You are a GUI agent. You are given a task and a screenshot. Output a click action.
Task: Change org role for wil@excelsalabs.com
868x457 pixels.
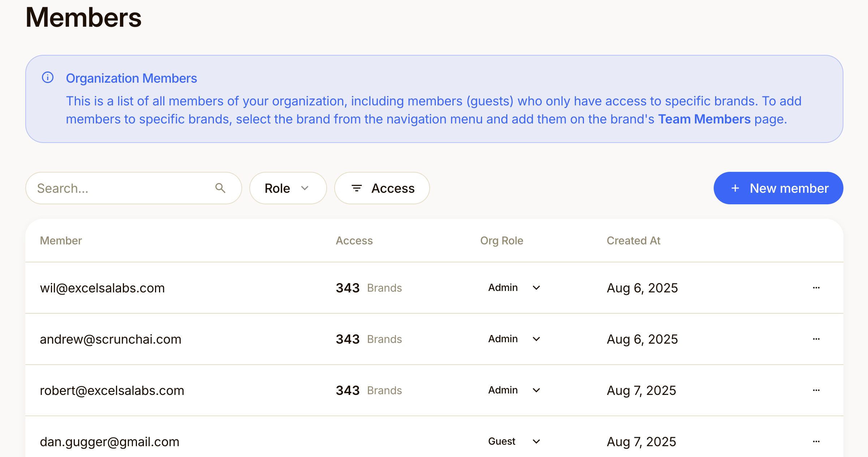coord(514,288)
